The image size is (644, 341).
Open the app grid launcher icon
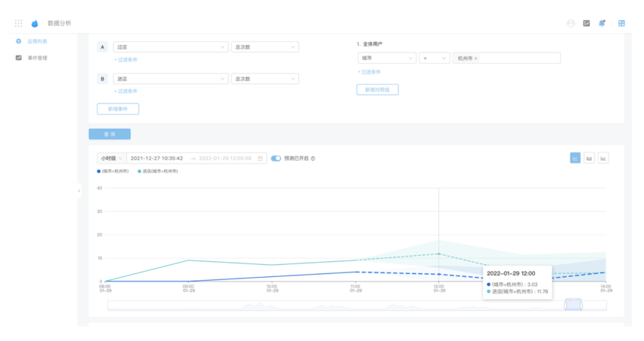point(18,23)
